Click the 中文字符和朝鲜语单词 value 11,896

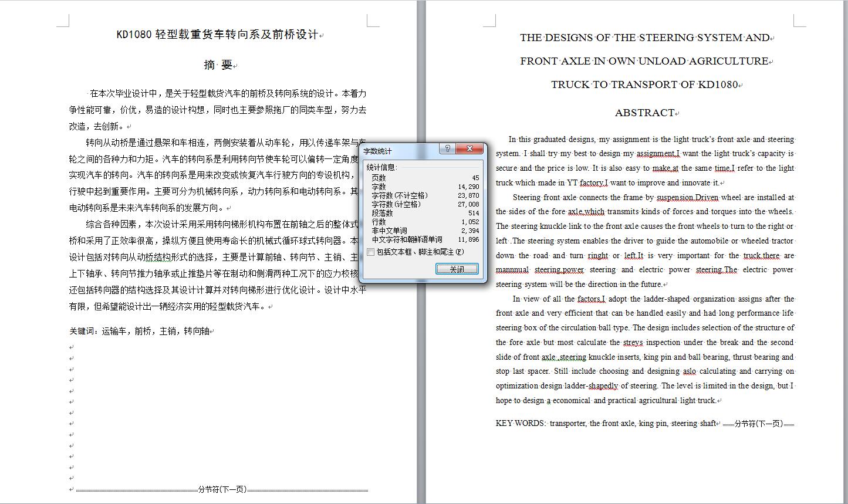468,239
